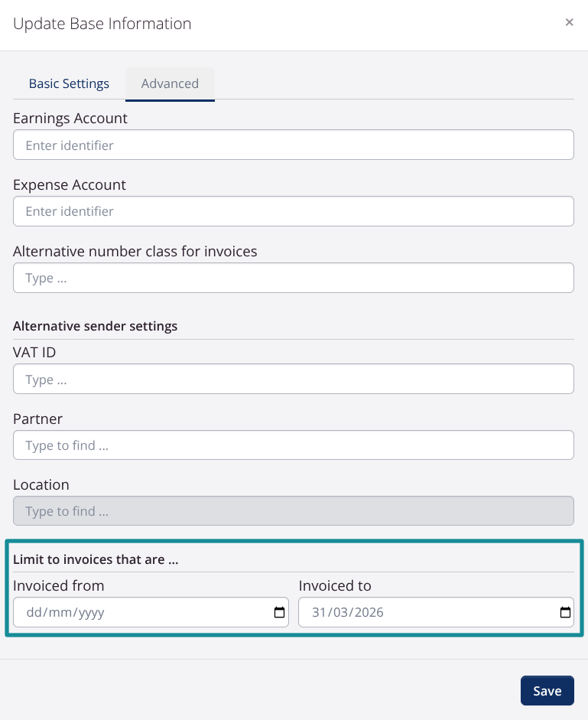Open the calendar picker for Invoiced from
The image size is (588, 720).
(279, 612)
